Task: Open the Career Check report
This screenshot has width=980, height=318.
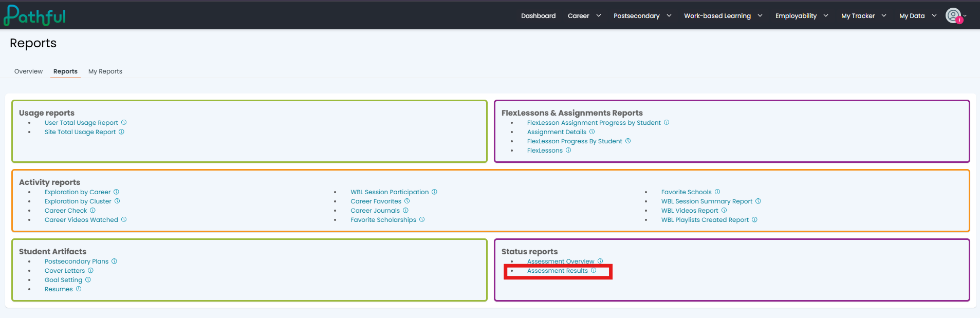Action: pos(66,211)
